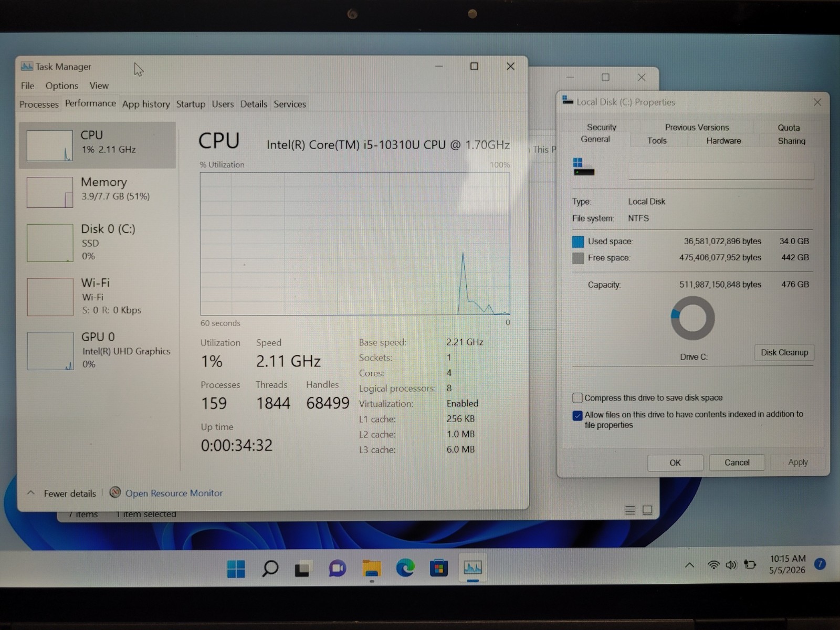
Task: Select GPU 0 in performance sidebar
Action: coord(98,350)
